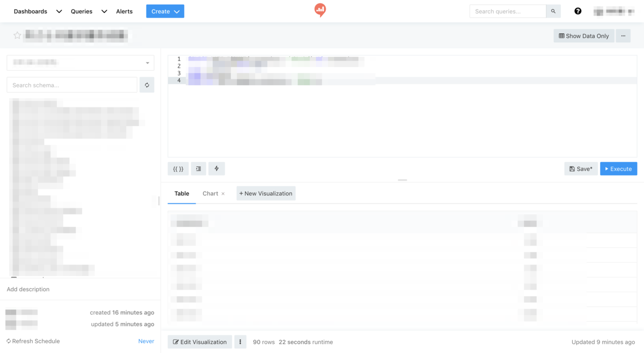
Task: Format the query with indent button
Action: pyautogui.click(x=199, y=169)
